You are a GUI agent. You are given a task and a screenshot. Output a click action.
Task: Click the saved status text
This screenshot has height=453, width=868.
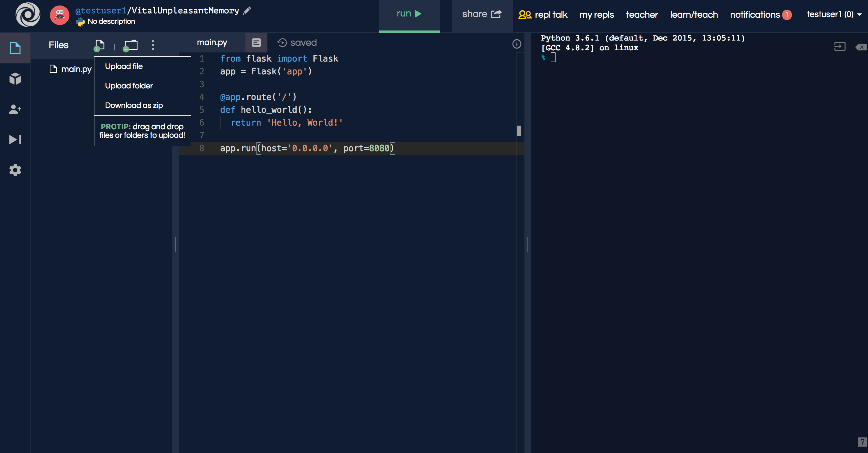303,42
